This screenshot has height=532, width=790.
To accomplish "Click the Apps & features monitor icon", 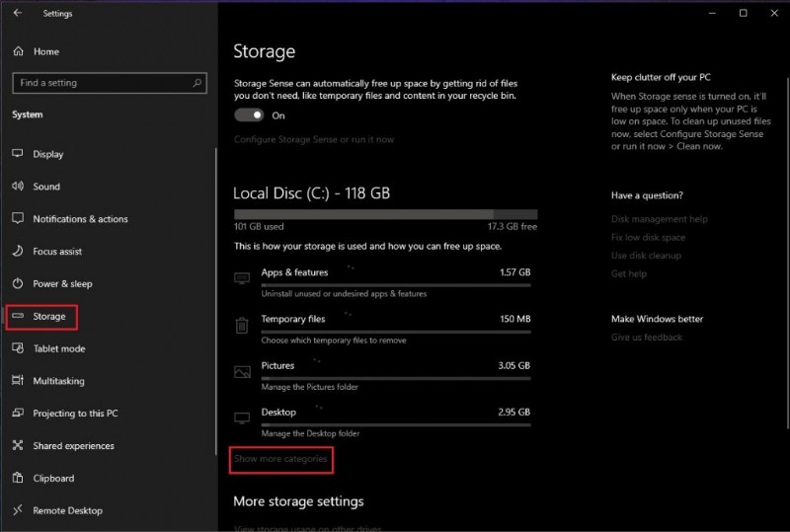I will coord(242,278).
